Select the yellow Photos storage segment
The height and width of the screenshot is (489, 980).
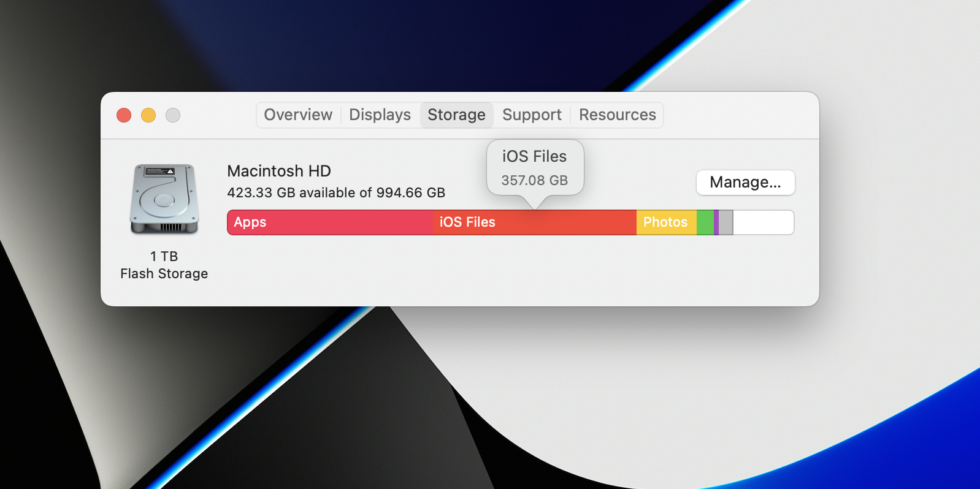pyautogui.click(x=667, y=222)
